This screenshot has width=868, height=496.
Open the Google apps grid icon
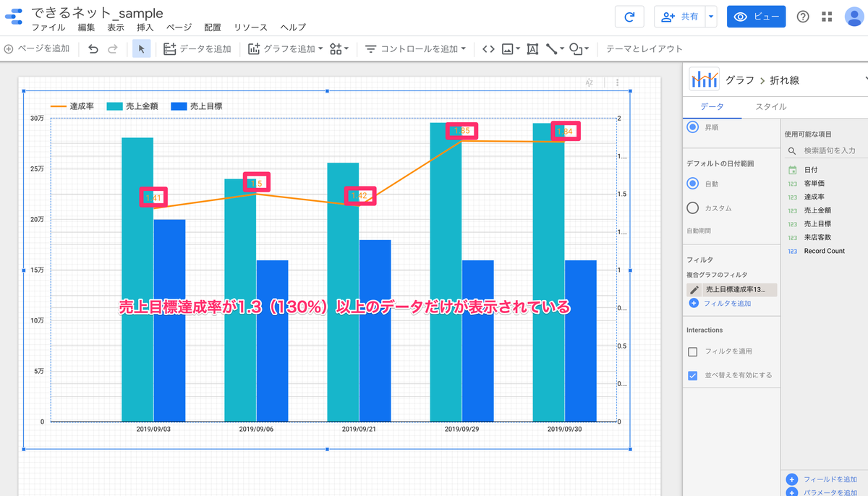pos(827,17)
